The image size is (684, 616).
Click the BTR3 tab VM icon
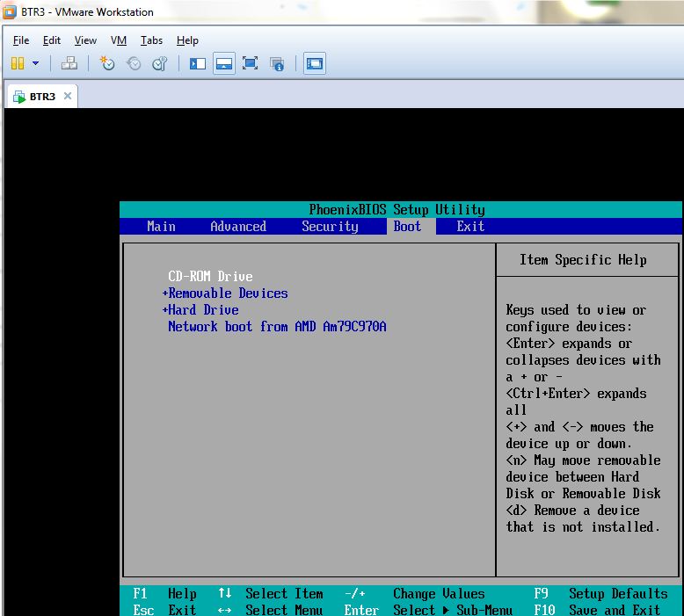19,97
